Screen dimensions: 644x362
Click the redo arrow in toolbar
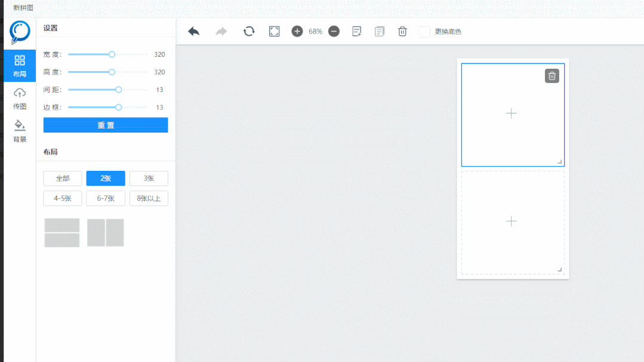point(221,31)
